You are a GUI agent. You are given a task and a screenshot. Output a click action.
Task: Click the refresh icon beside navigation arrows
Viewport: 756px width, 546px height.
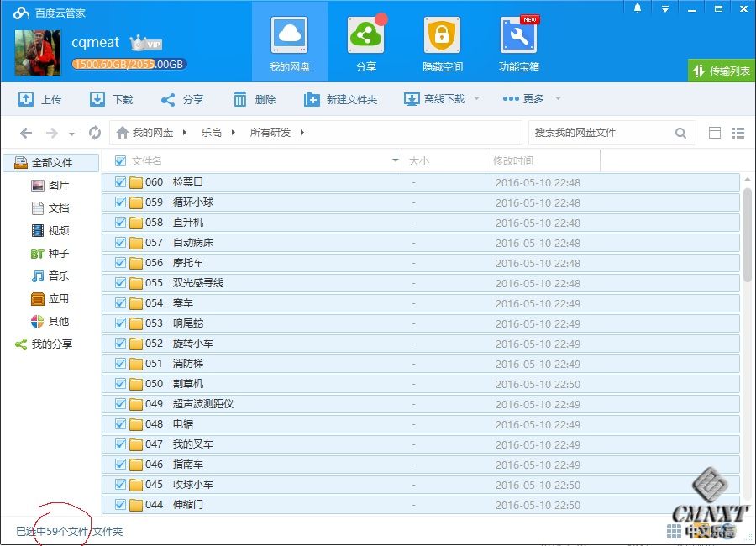point(95,133)
